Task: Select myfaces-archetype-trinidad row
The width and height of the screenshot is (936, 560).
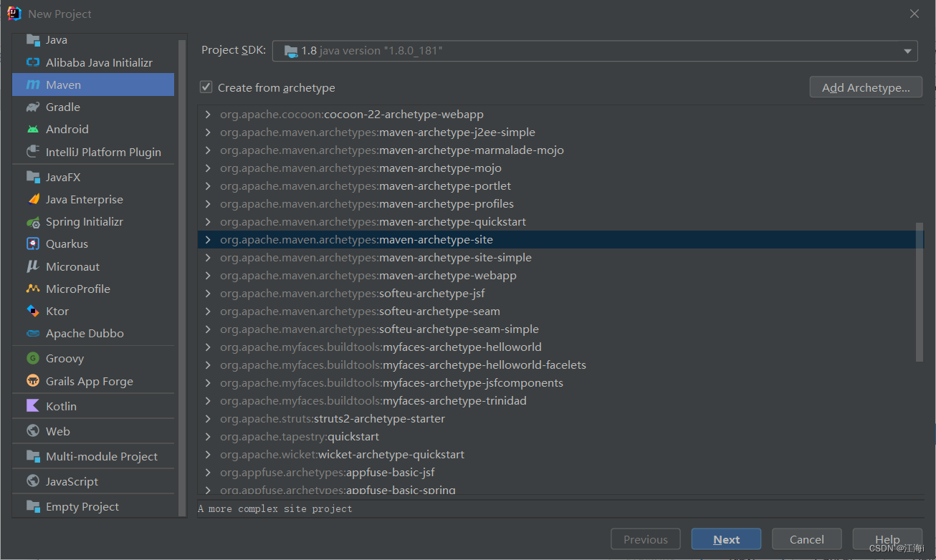Action: point(560,401)
